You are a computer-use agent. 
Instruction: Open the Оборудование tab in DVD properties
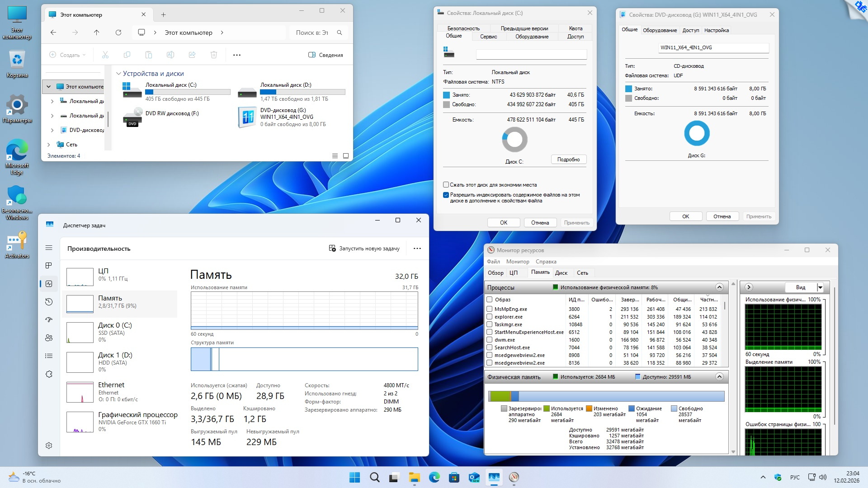660,30
